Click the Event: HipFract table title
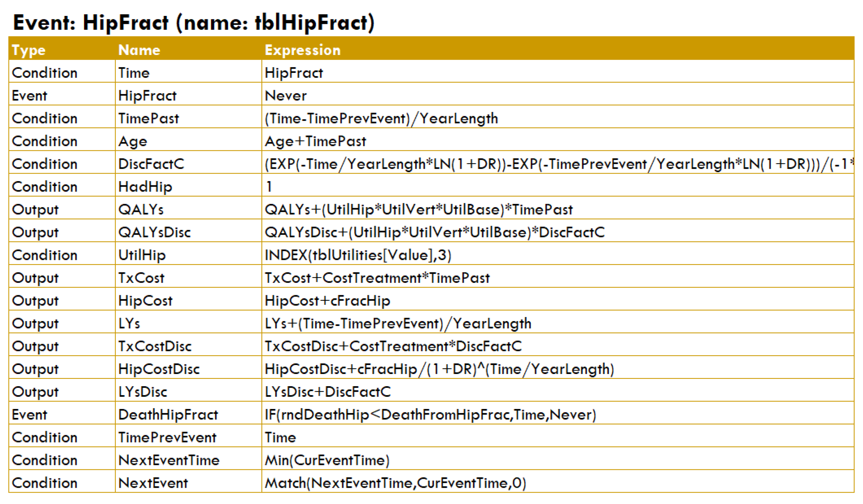863x504 pixels. [x=194, y=23]
